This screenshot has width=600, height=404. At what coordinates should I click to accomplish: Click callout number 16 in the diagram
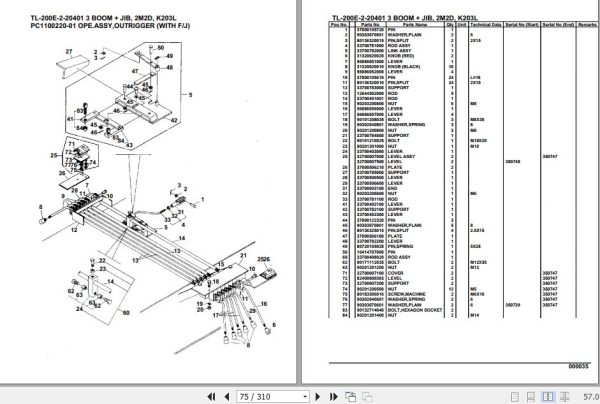pos(264,304)
